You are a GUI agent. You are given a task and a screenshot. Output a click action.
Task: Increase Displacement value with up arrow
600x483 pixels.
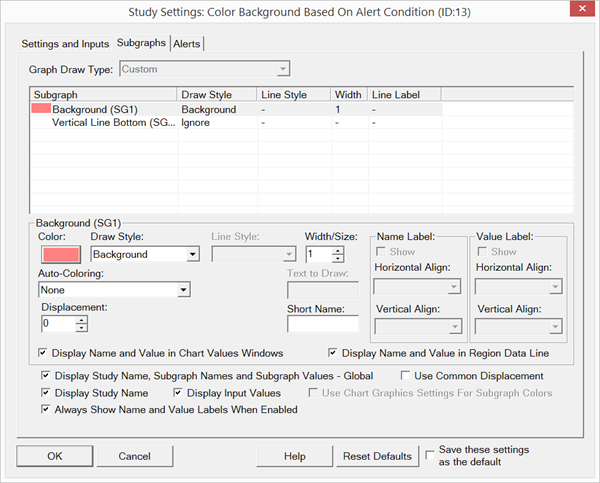pos(81,319)
